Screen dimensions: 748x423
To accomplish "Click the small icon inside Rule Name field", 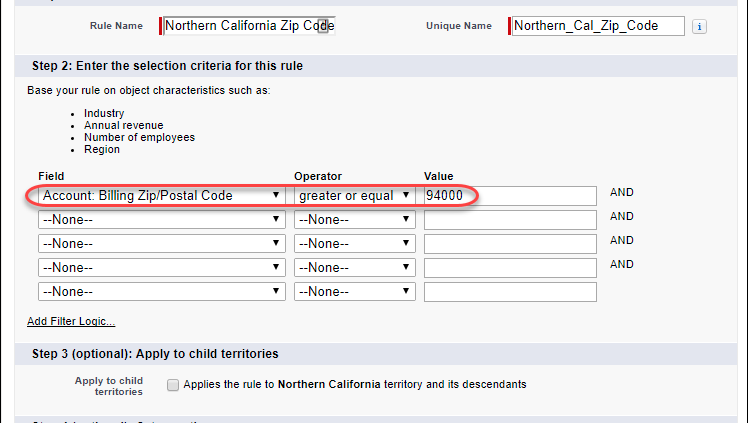I will pyautogui.click(x=323, y=26).
